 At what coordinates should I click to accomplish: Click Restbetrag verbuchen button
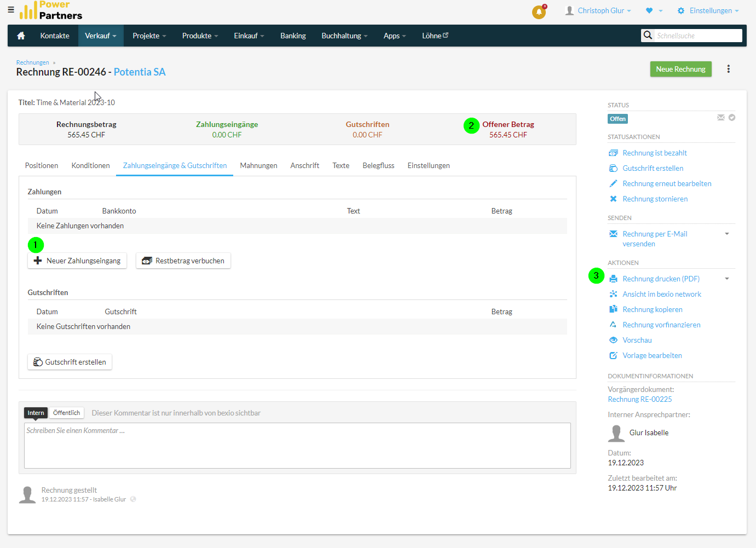[183, 261]
